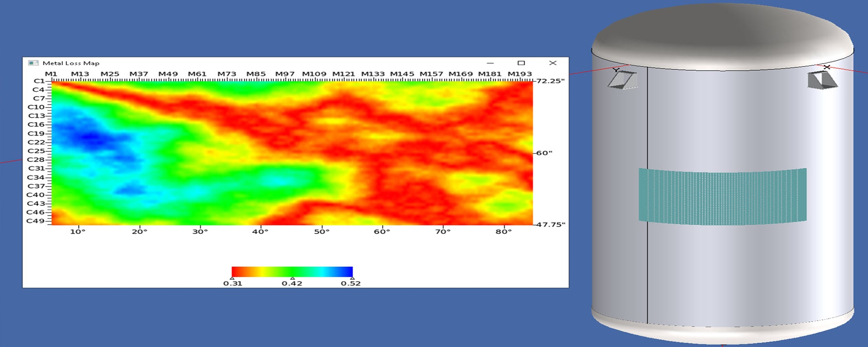Click the rainbow color legend bar

pos(292,272)
